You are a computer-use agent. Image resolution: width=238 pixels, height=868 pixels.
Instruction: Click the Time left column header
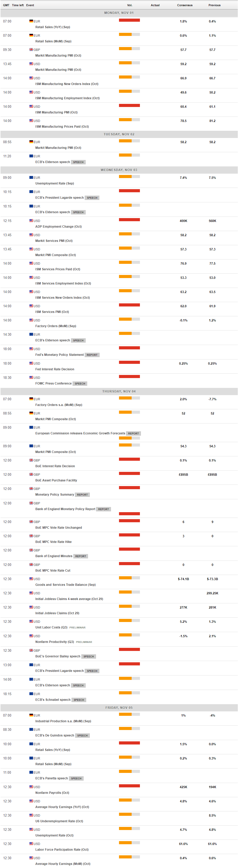pyautogui.click(x=18, y=5)
